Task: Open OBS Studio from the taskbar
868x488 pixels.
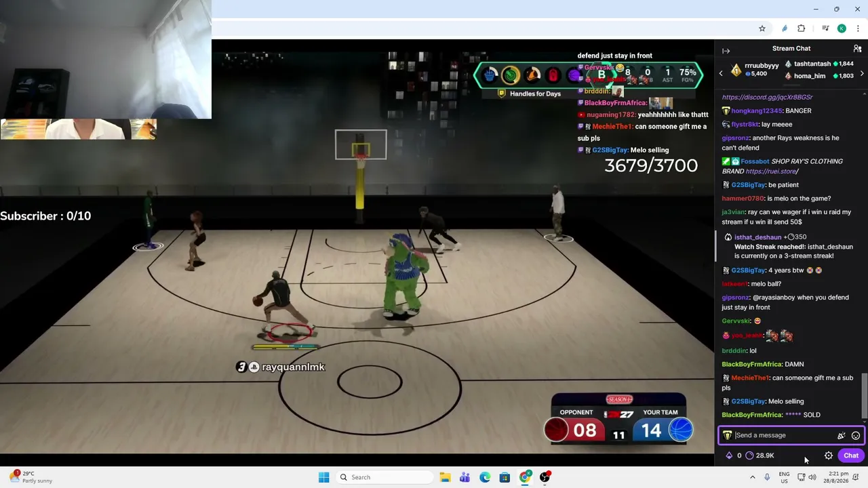Action: click(x=545, y=477)
